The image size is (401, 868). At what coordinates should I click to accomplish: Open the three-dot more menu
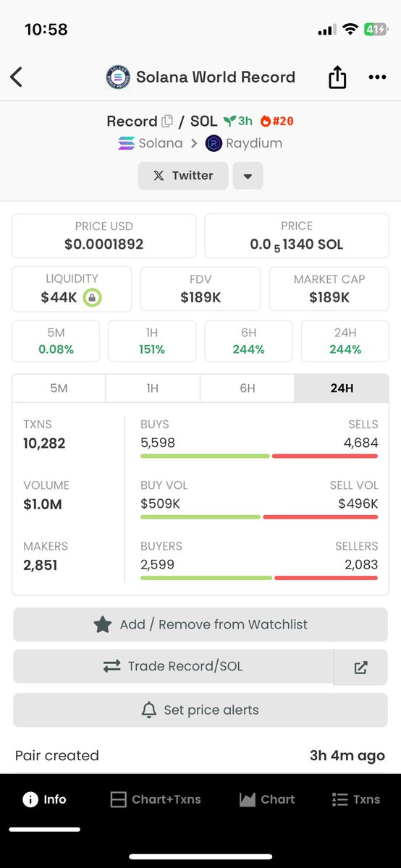[377, 77]
